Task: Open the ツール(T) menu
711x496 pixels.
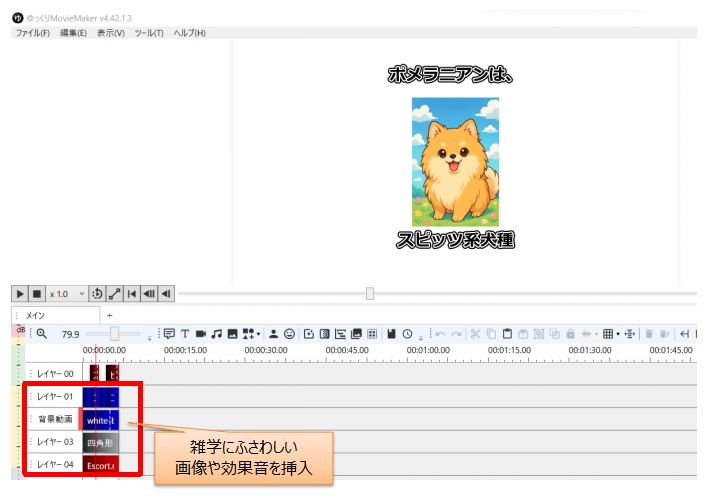Action: click(x=149, y=33)
